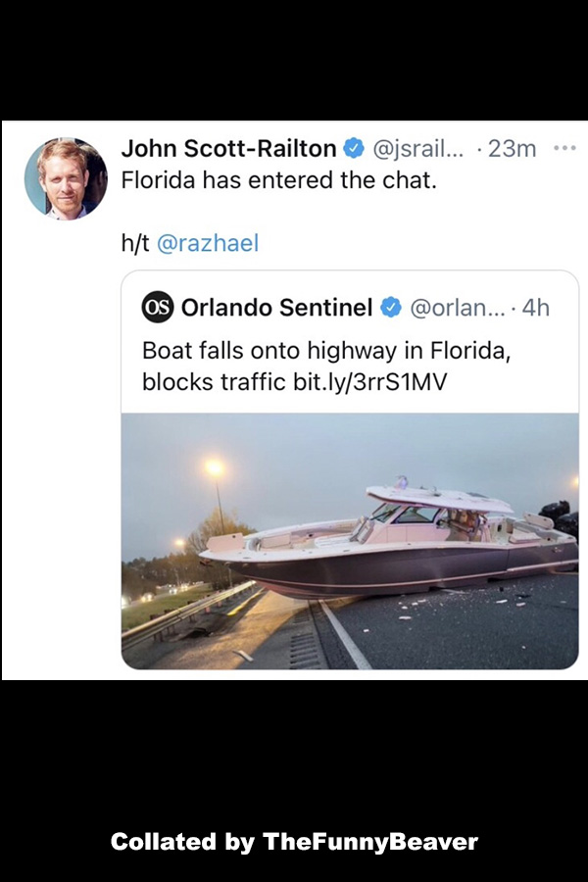The image size is (588, 882).
Task: Click the @orlan... handle
Action: pyautogui.click(x=458, y=308)
